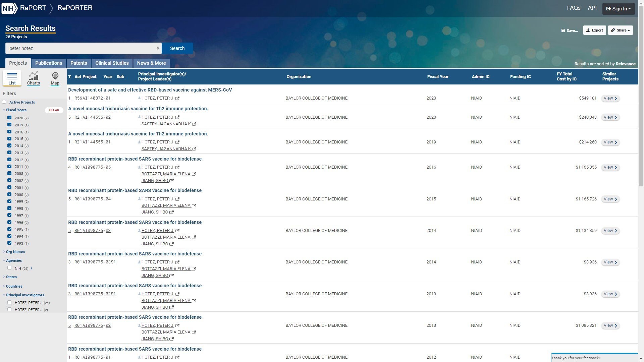Click the Export button
644x362 pixels.
[594, 30]
